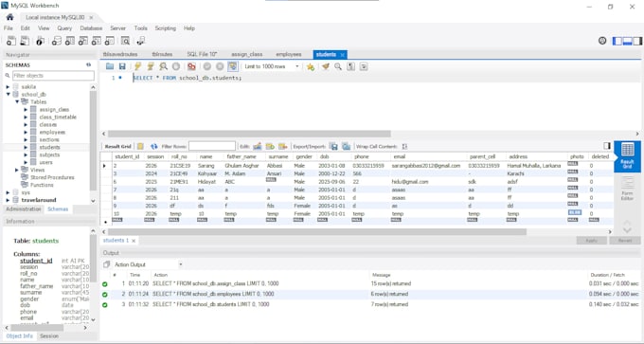The image size is (644, 344).
Task: Open a SQL script file from main toolbar
Action: click(25, 41)
